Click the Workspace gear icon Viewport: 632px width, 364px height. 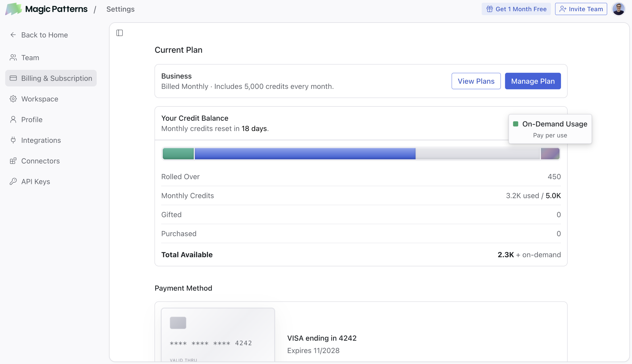point(13,99)
